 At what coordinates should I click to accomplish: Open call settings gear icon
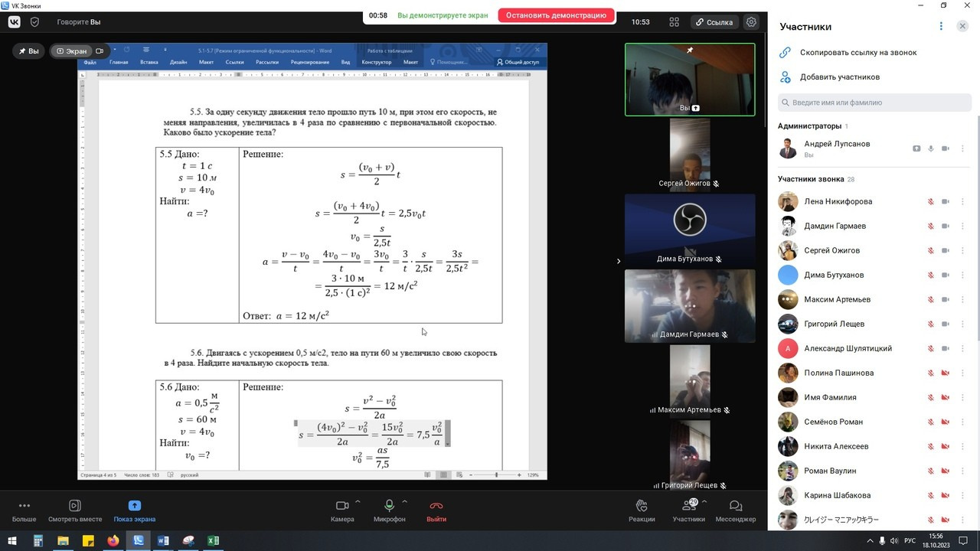pos(752,22)
